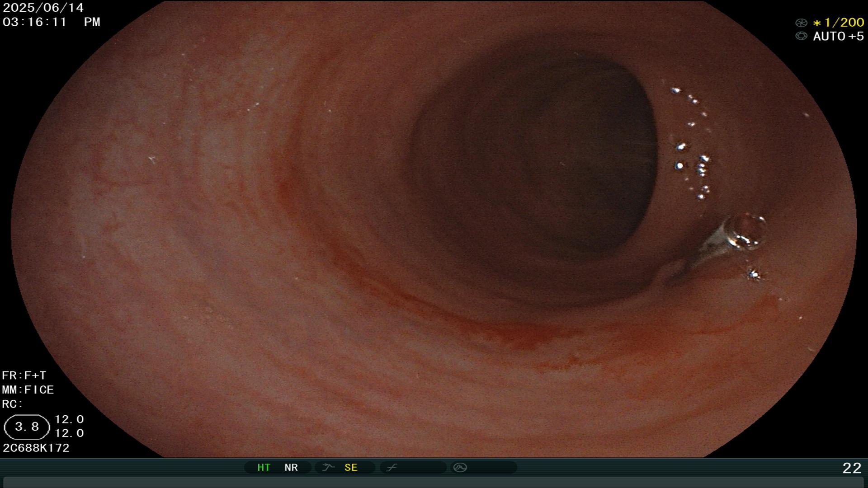This screenshot has width=868, height=488.
Task: Click the NR noise reduction indicator
Action: (x=291, y=467)
